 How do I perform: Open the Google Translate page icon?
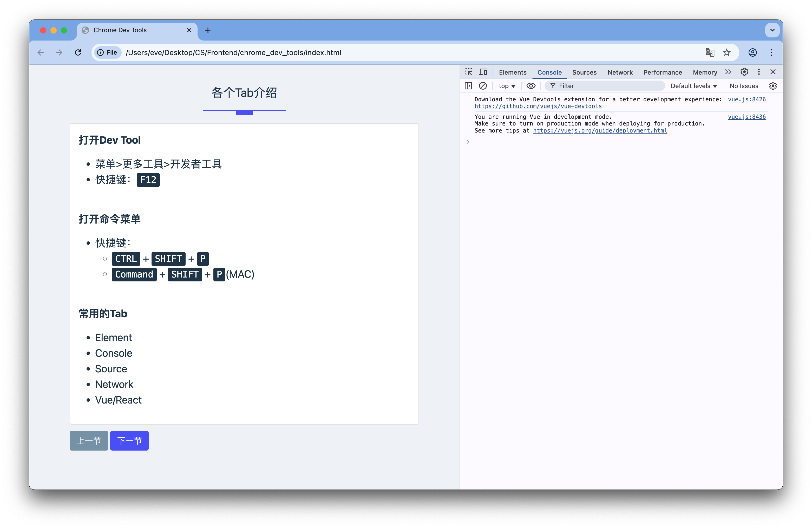tap(710, 52)
